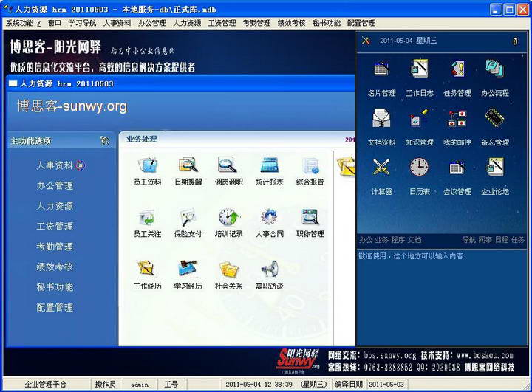532x392 pixels.
Task: Switch to the 日程 tab in the side panel
Action: coord(502,240)
